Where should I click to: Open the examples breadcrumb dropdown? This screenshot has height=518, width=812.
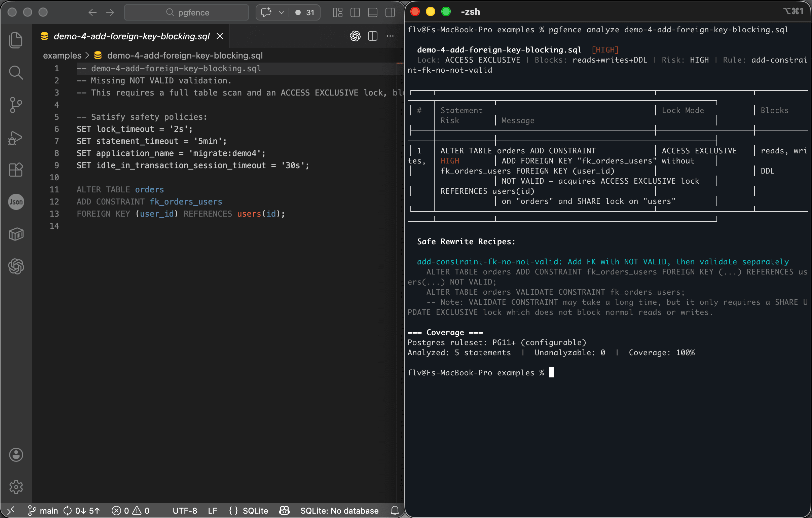62,55
